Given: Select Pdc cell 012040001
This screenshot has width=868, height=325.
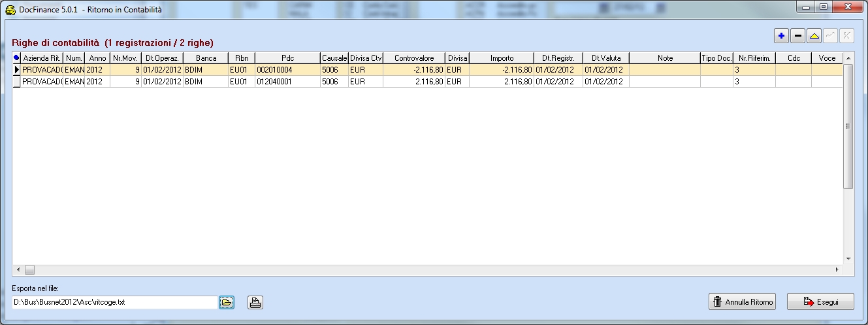Looking at the screenshot, I should [x=287, y=81].
